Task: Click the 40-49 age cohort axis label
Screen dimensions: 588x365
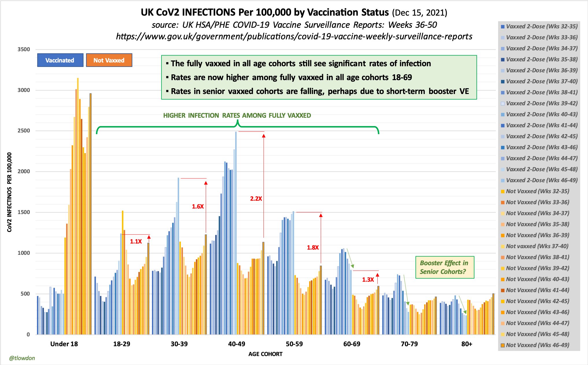Action: coord(236,344)
